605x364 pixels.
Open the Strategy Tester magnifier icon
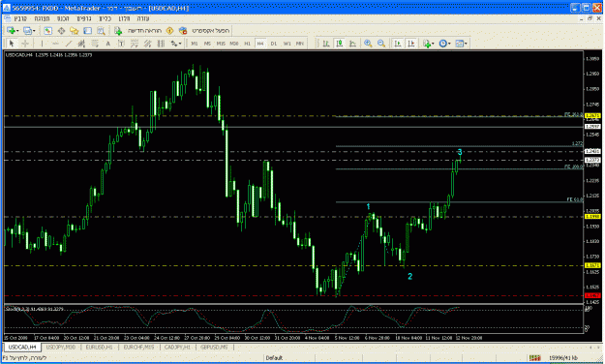coord(101,30)
